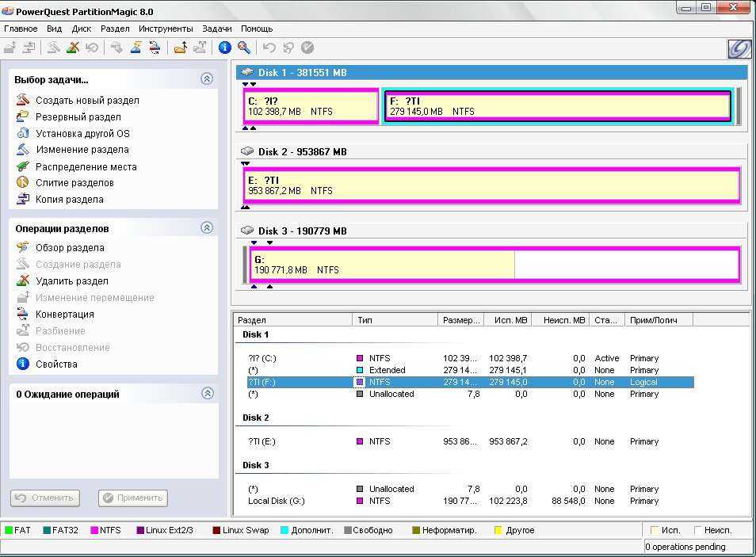
Task: Collapse the Выбор задачи panel
Action: (207, 79)
